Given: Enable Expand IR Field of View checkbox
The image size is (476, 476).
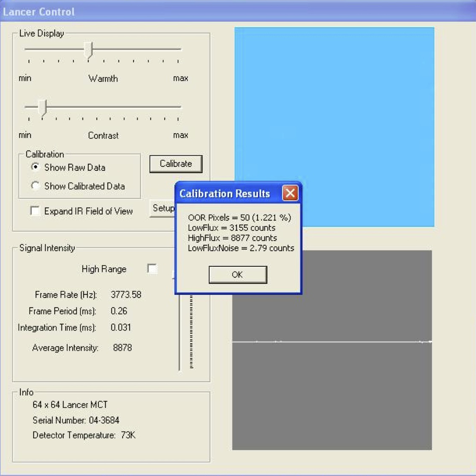Looking at the screenshot, I should coord(35,211).
